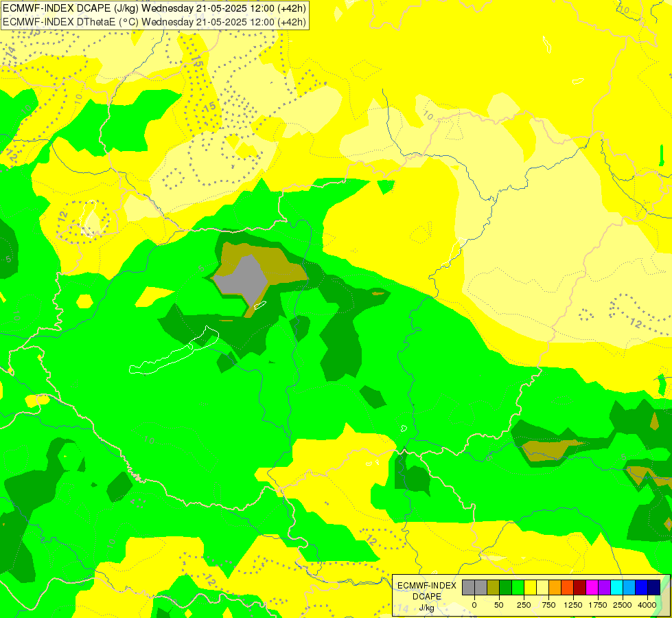Image resolution: width=672 pixels, height=618 pixels.
Task: Click the legend value 1250
Action: (573, 605)
